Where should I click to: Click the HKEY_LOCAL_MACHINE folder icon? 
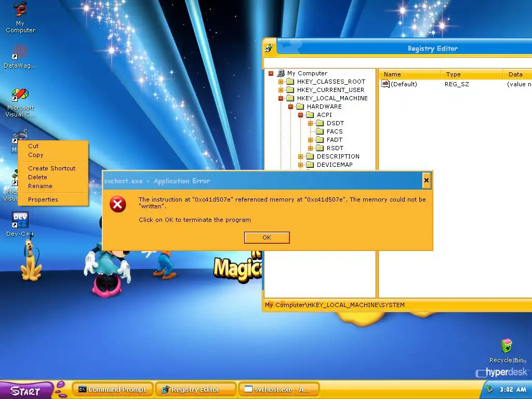290,98
